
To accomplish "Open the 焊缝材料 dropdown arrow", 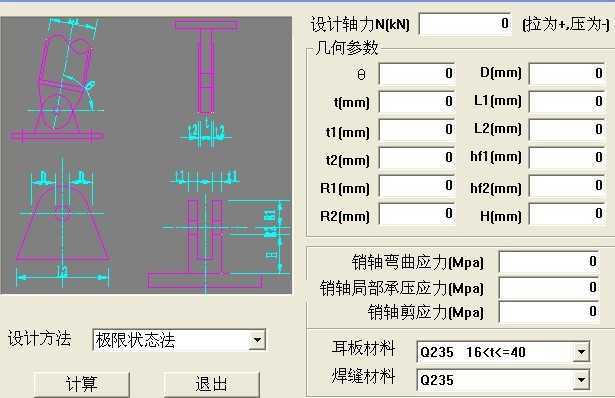I will [x=581, y=380].
